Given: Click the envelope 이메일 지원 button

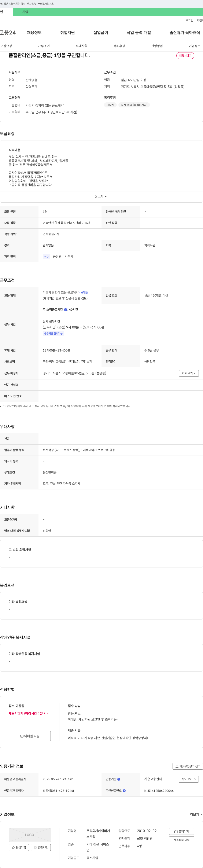Looking at the screenshot, I should (30, 736).
